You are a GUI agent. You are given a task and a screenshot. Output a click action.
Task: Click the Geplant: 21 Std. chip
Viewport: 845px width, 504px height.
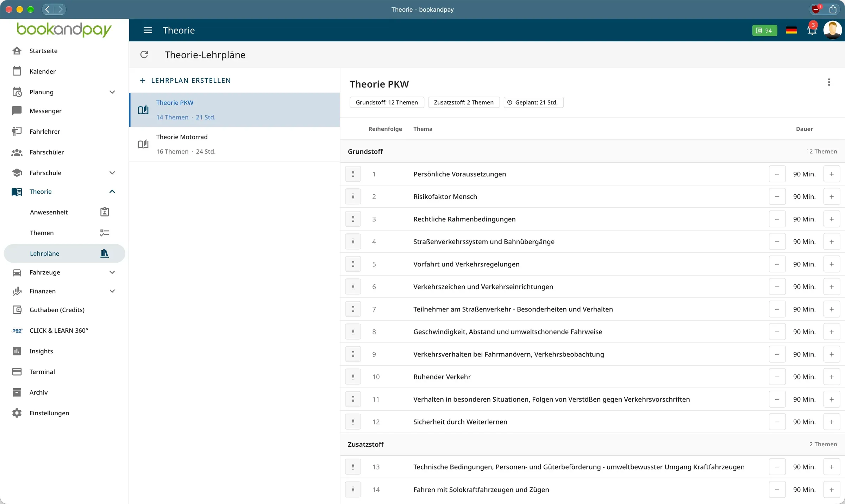533,102
